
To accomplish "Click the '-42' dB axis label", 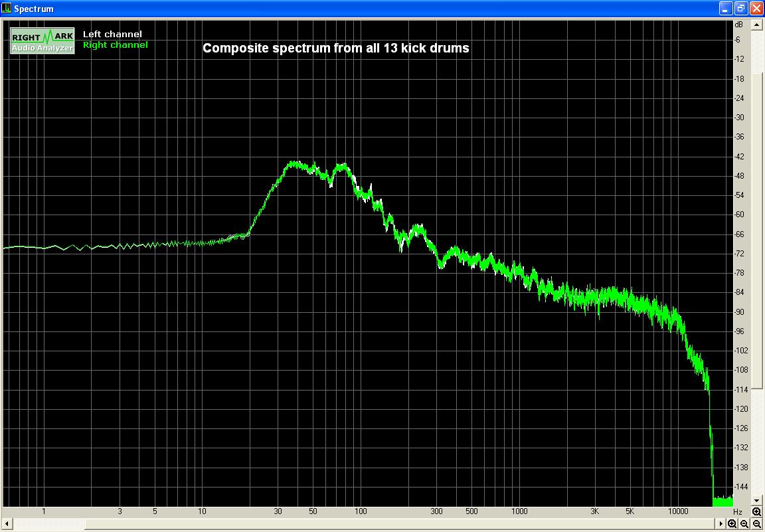I will (739, 157).
